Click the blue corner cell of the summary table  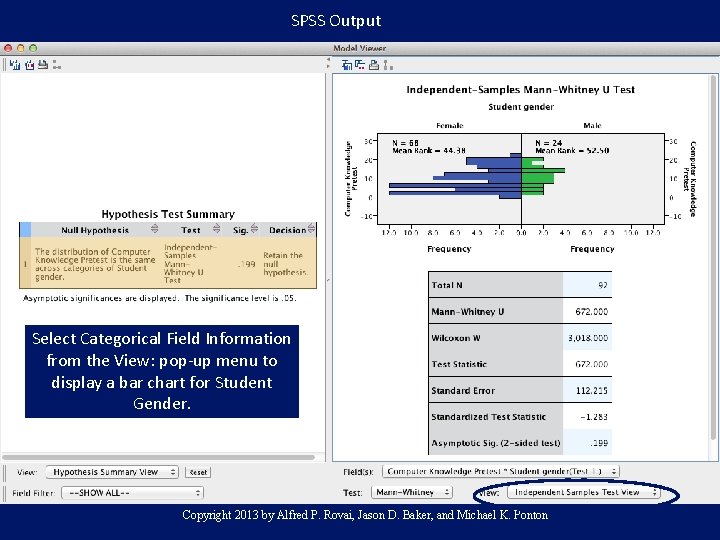coord(25,230)
